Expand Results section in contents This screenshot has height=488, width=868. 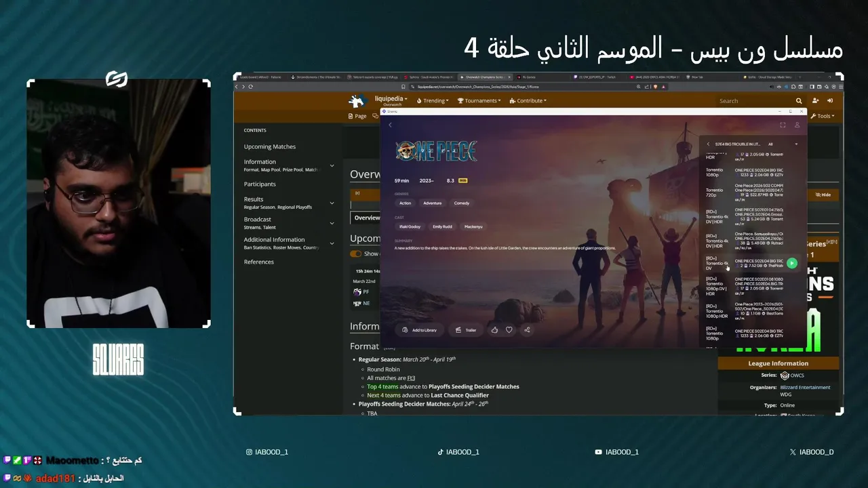(332, 203)
